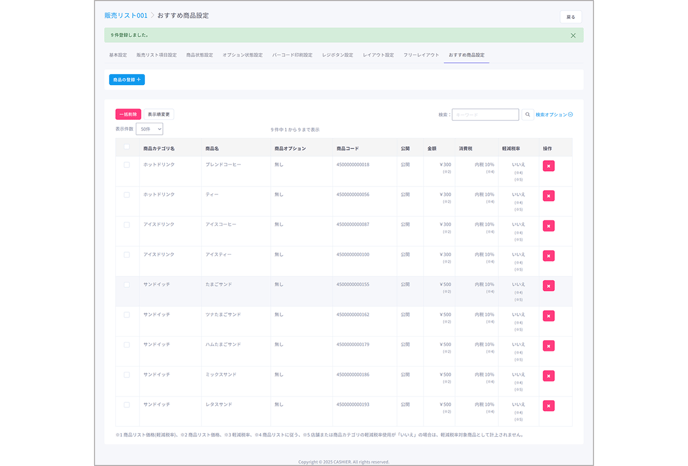
Task: Click the 公開 header in table
Action: coord(405,148)
